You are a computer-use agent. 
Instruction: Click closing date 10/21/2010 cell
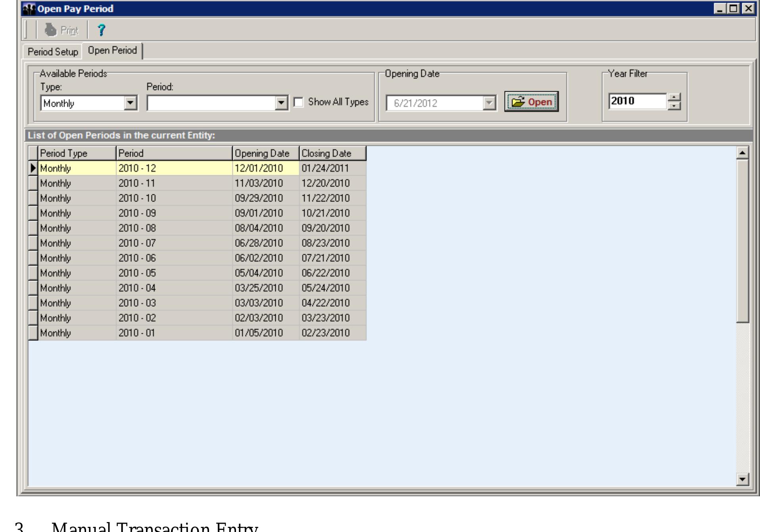point(332,213)
